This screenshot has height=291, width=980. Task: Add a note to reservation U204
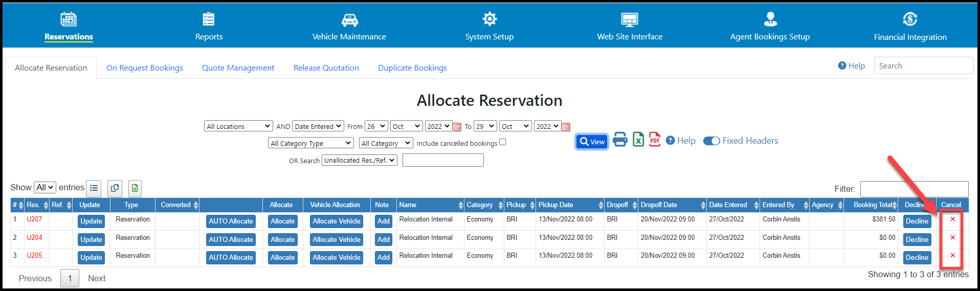pos(384,239)
